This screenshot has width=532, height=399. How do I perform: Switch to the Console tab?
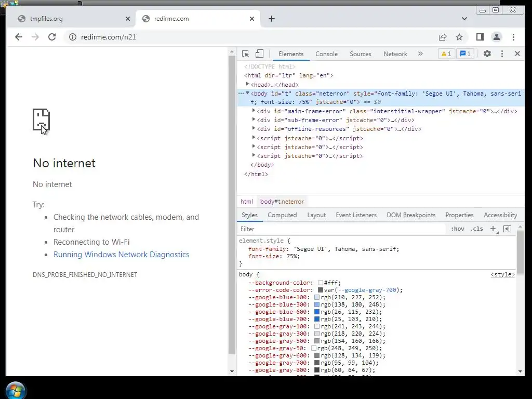pyautogui.click(x=326, y=54)
